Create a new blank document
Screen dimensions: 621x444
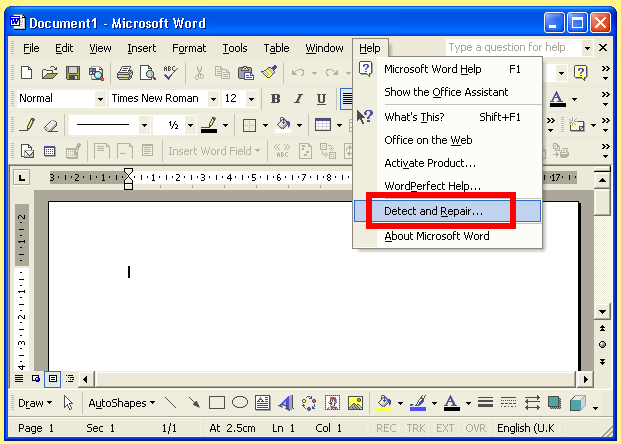(x=27, y=73)
